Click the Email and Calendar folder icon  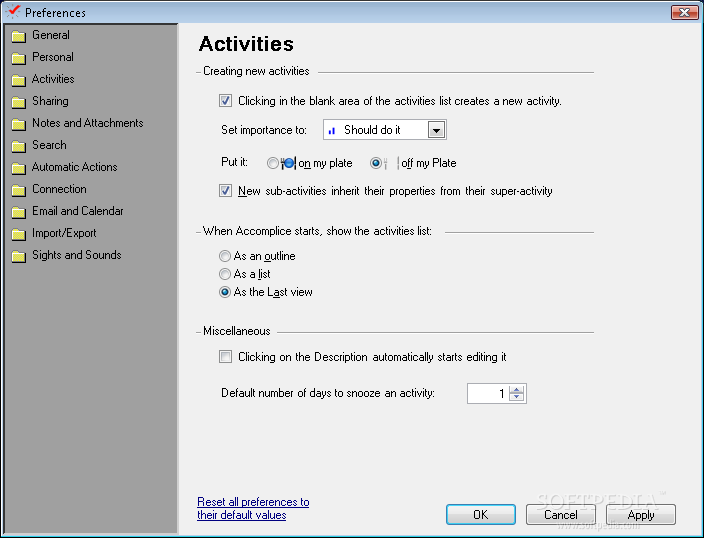[18, 212]
